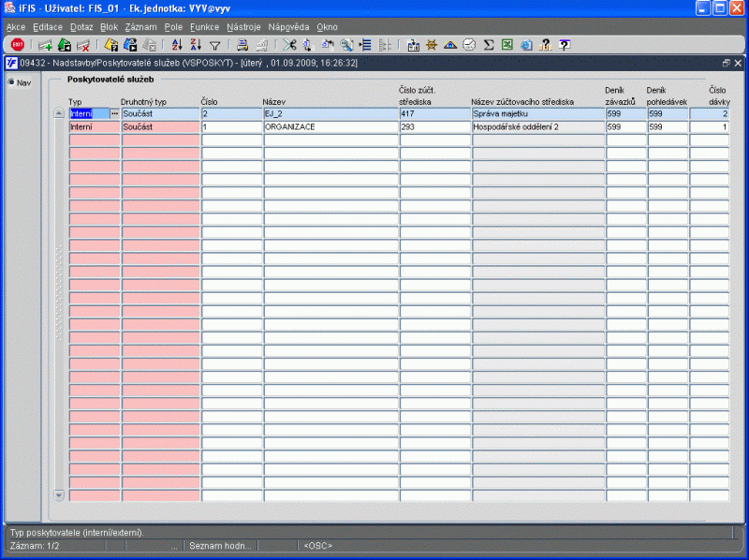This screenshot has height=560, width=749.
Task: Click the boxed context help icon
Action: [565, 45]
